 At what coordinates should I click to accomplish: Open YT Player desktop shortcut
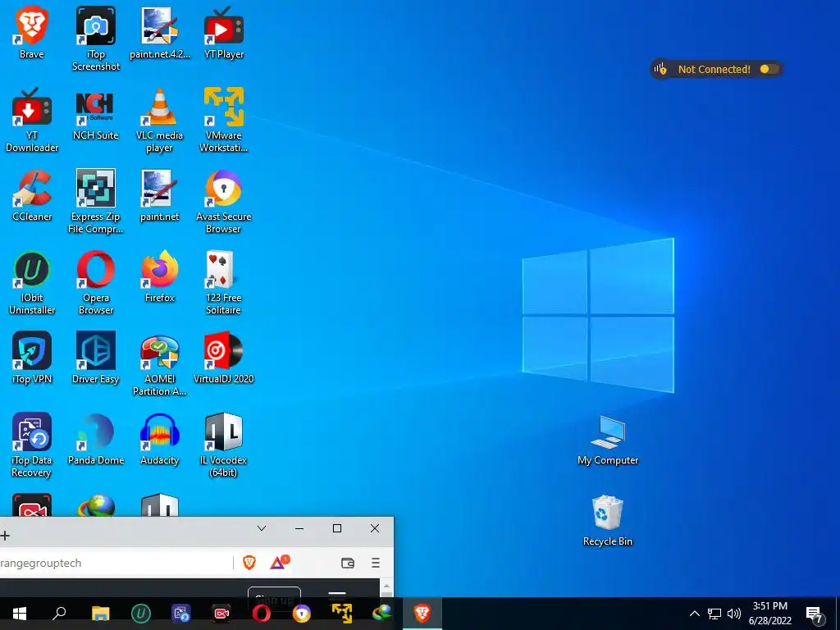click(223, 32)
